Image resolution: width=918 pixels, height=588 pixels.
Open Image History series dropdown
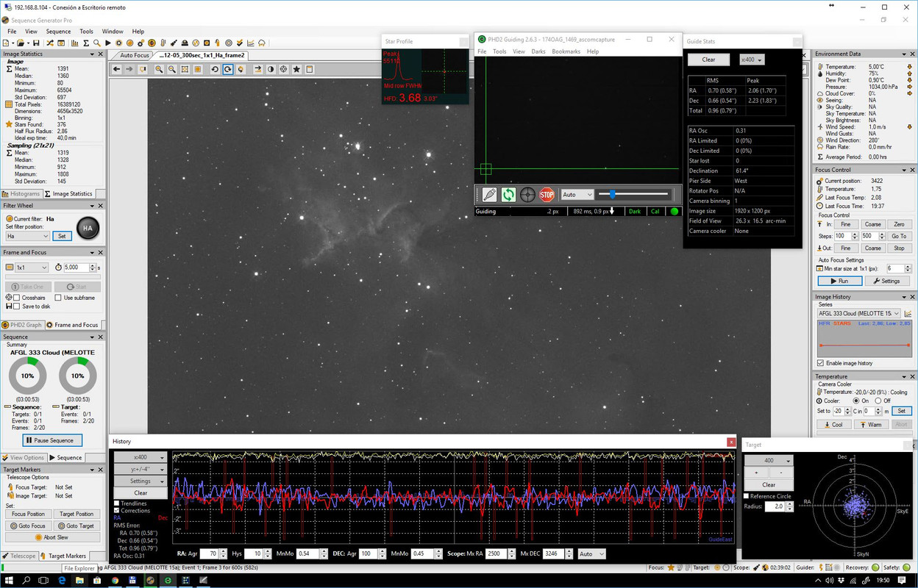pos(859,313)
